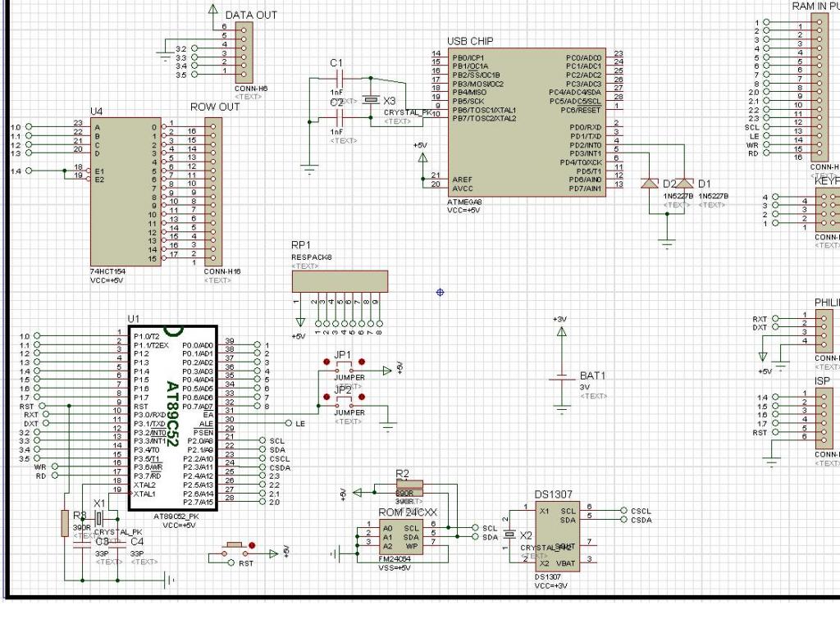Select the 74HCT154 decoder U4
This screenshot has width=840, height=619.
pyautogui.click(x=126, y=192)
